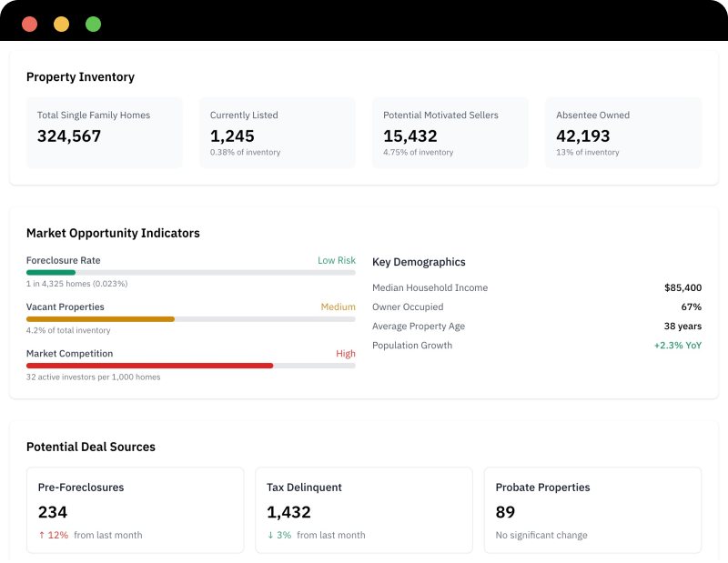Click the Foreclosure Rate progress bar
The image size is (728, 563).
[191, 271]
